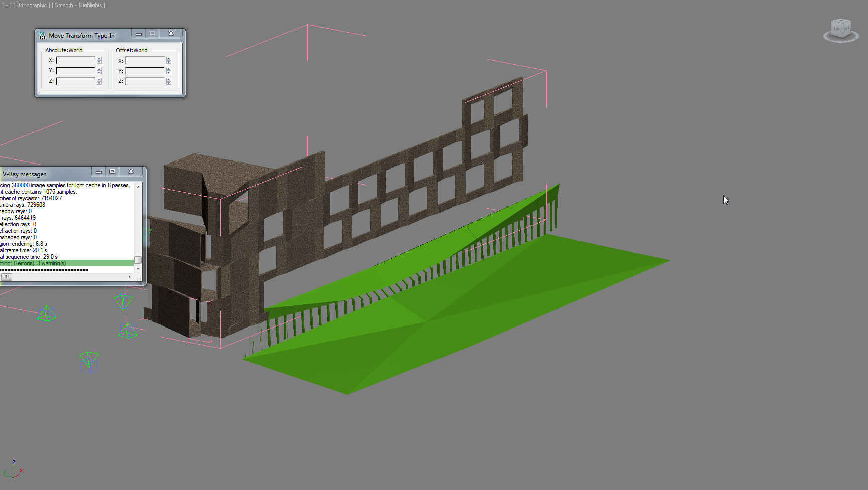Click the Absolute:World Y spinner arrows

tap(99, 71)
